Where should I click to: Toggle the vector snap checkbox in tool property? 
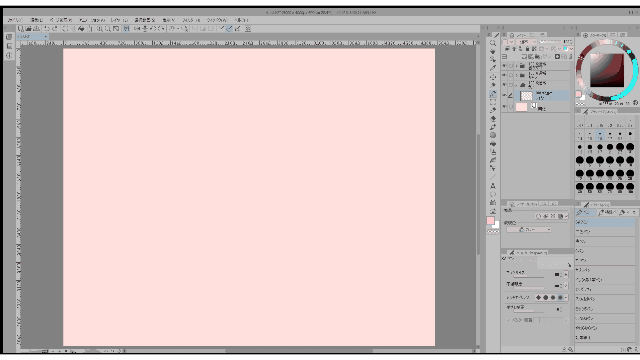509,320
